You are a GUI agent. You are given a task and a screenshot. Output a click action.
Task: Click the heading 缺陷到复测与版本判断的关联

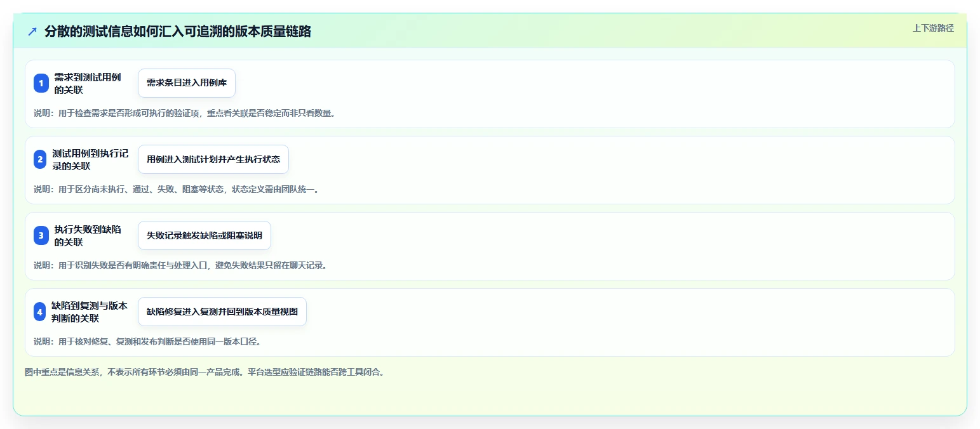90,312
